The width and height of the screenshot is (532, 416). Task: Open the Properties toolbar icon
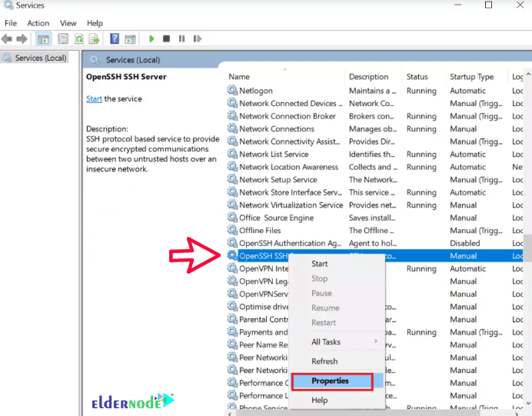[x=63, y=39]
